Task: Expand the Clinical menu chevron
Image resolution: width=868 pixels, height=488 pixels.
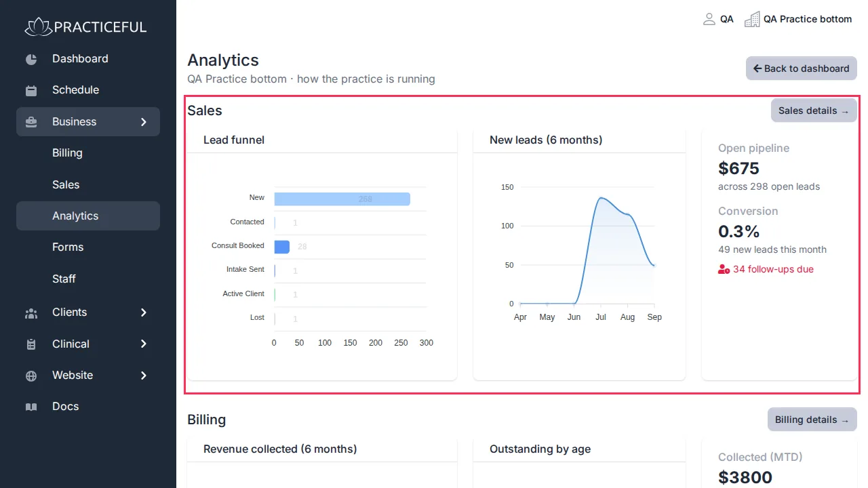Action: click(144, 344)
